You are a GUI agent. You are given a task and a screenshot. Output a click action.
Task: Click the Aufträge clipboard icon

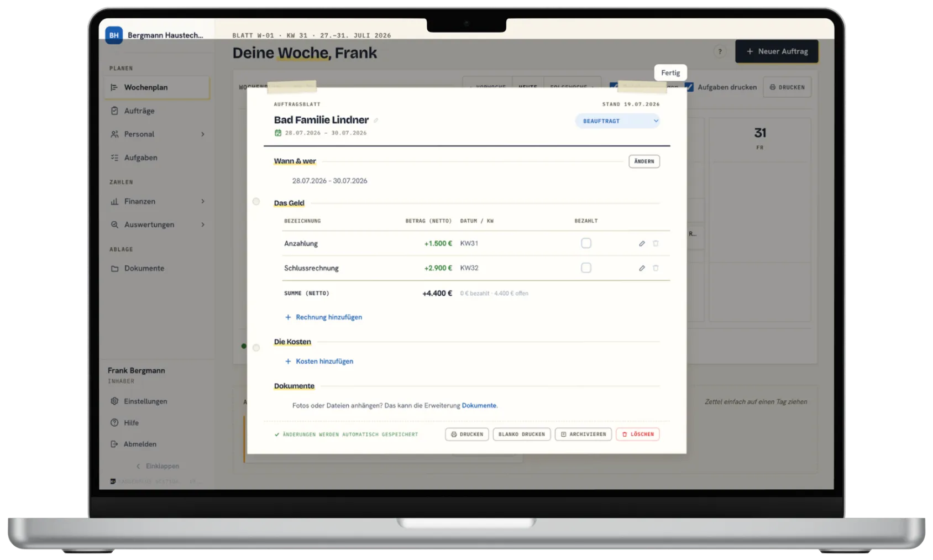click(x=114, y=111)
